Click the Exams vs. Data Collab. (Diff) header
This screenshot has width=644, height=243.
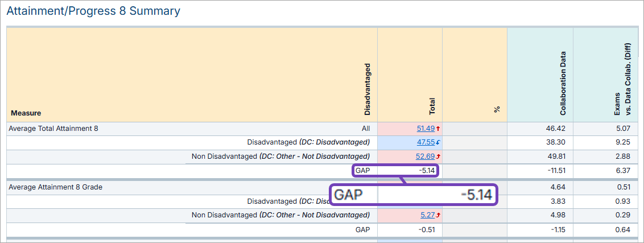tap(621, 79)
